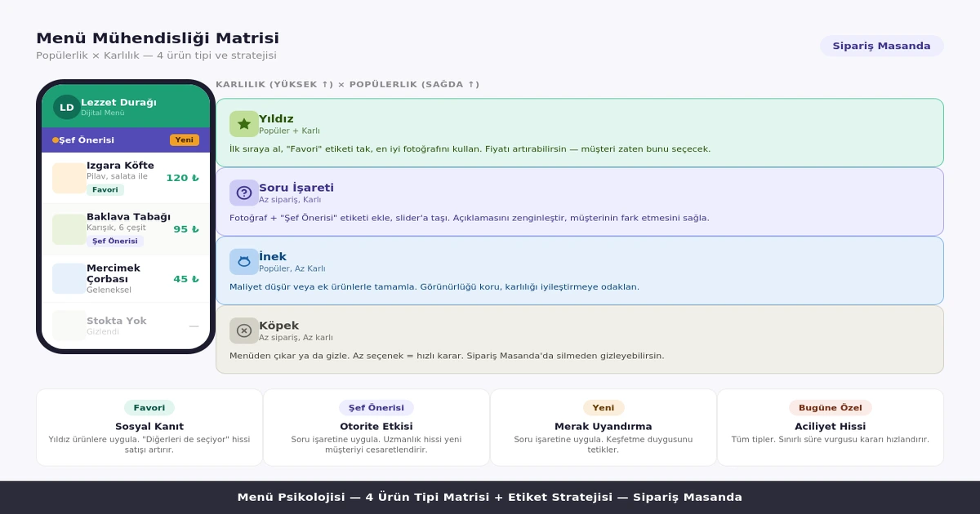Select the Mercimek Çorbası menu item
980x514 pixels.
(114, 273)
